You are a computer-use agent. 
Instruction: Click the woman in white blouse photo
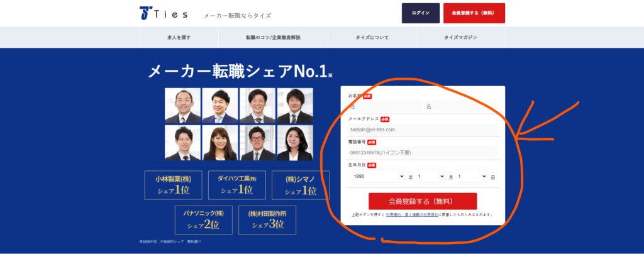tap(295, 143)
